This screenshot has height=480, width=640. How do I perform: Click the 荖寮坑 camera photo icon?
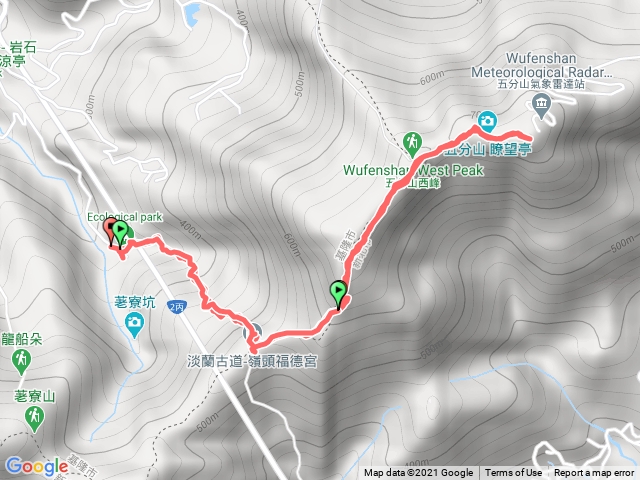[134, 325]
